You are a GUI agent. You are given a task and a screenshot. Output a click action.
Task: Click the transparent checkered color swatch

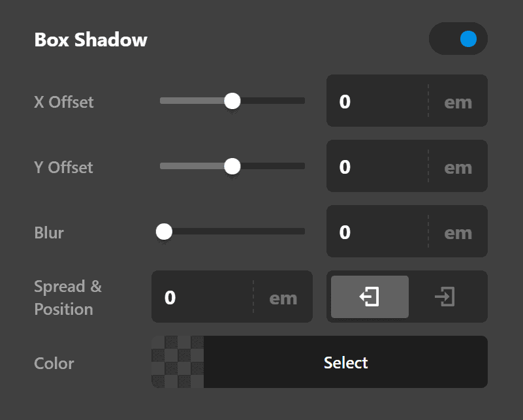click(177, 362)
